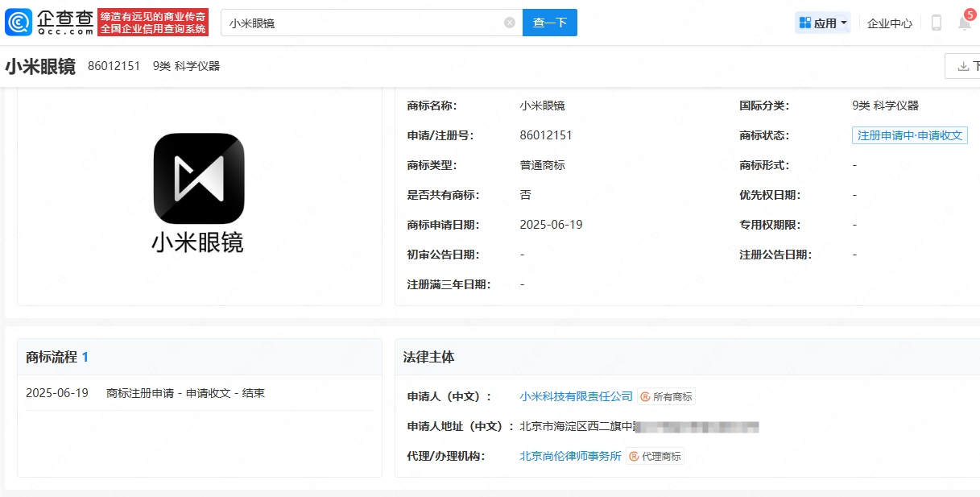This screenshot has width=980, height=497.
Task: Click the 商标流程 section header
Action: point(51,357)
